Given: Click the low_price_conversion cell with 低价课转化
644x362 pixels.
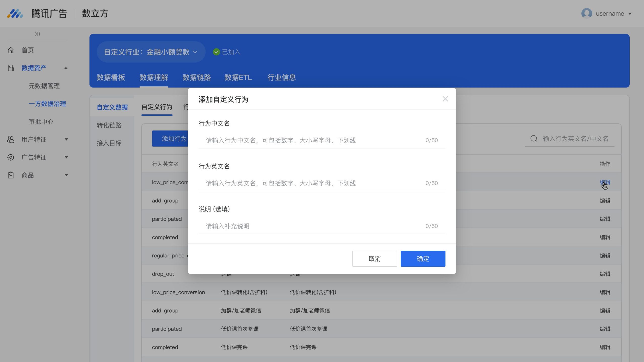Looking at the screenshot, I should pos(178,292).
